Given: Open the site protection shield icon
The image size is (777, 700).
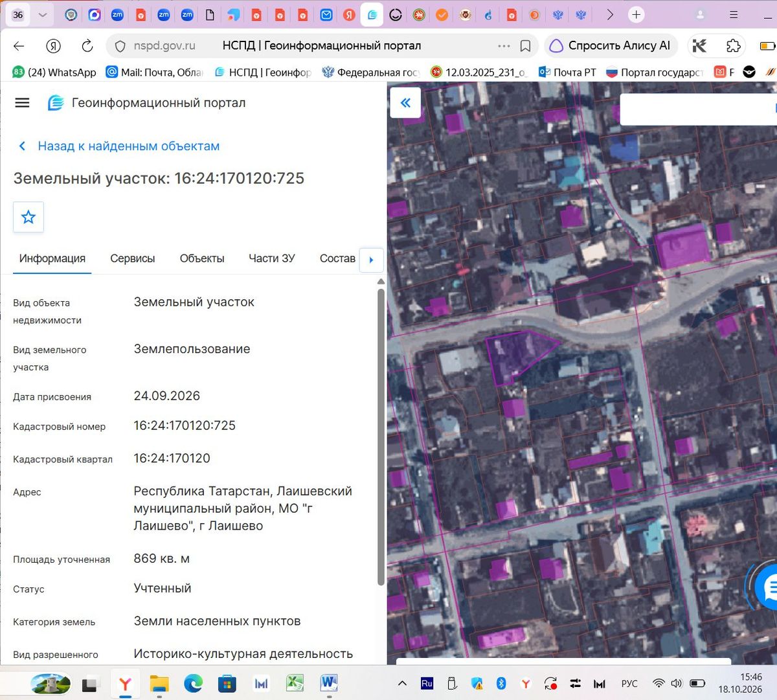Looking at the screenshot, I should pos(120,46).
